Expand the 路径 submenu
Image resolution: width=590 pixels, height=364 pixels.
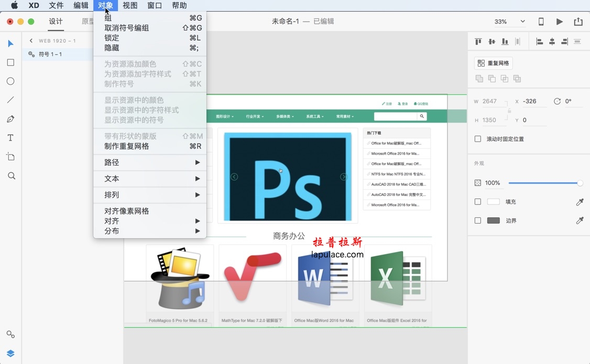pos(150,162)
